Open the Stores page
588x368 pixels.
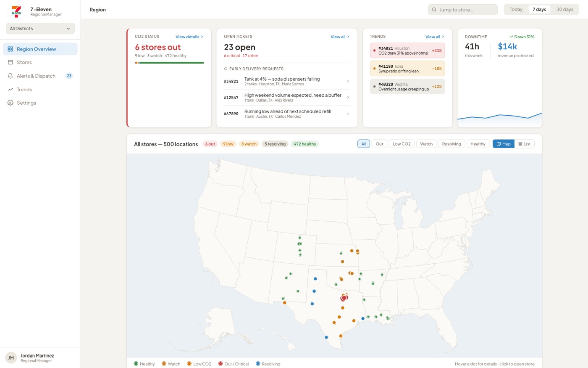pyautogui.click(x=40, y=62)
